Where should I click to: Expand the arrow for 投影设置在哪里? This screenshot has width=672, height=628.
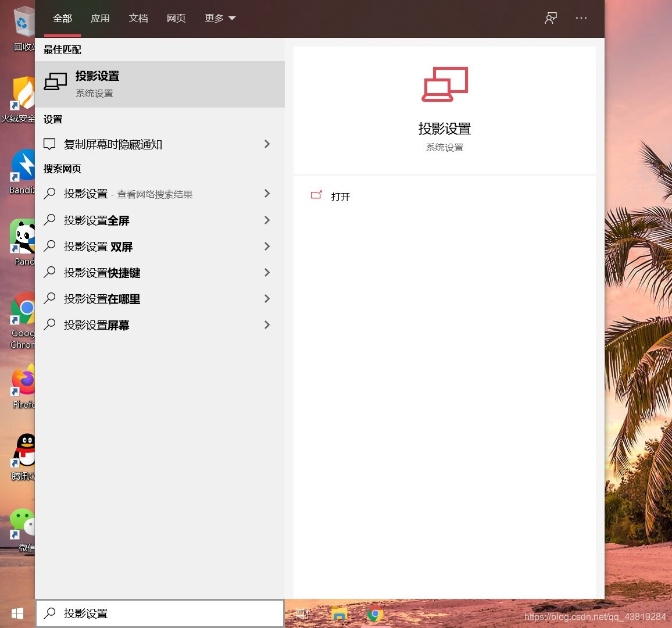click(267, 299)
